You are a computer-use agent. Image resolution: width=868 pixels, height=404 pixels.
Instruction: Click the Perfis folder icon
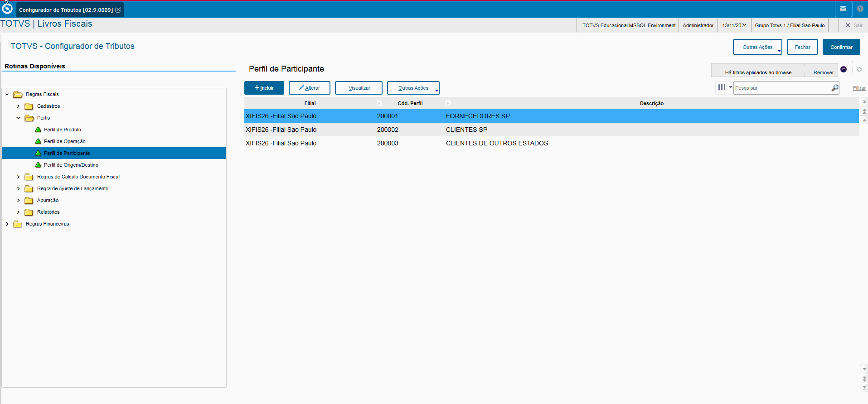[x=29, y=118]
